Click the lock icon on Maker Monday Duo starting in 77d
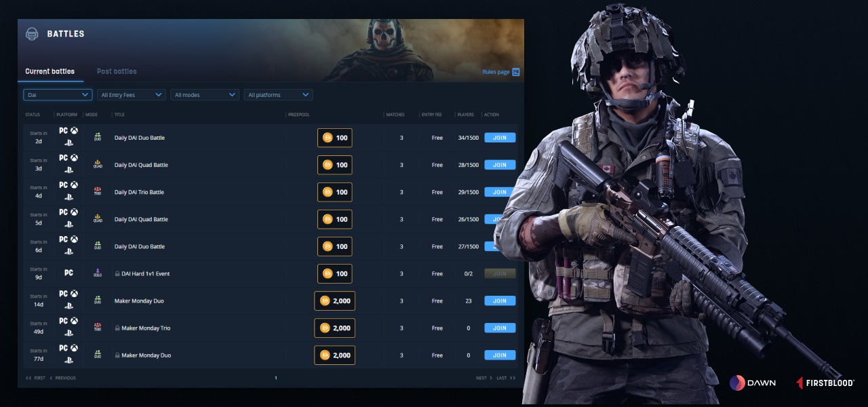Screen dimensions: 868x407 tap(117, 355)
